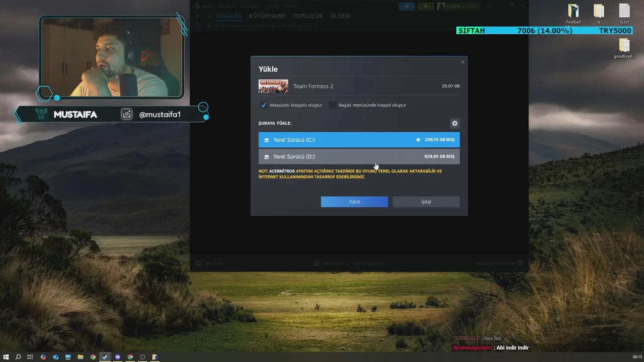Click Steam announcements megaphone button
The height and width of the screenshot is (362, 644).
pos(407,6)
